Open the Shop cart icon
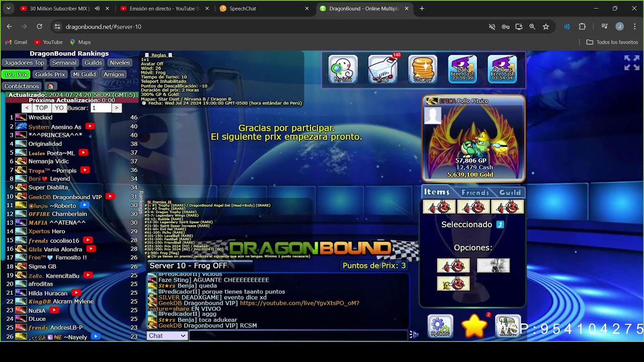 pos(383,69)
